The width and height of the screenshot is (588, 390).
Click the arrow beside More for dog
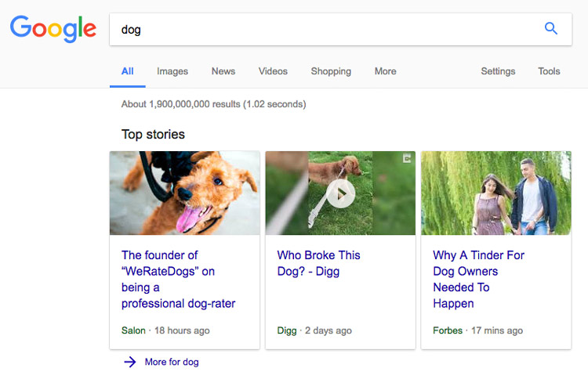click(x=129, y=362)
